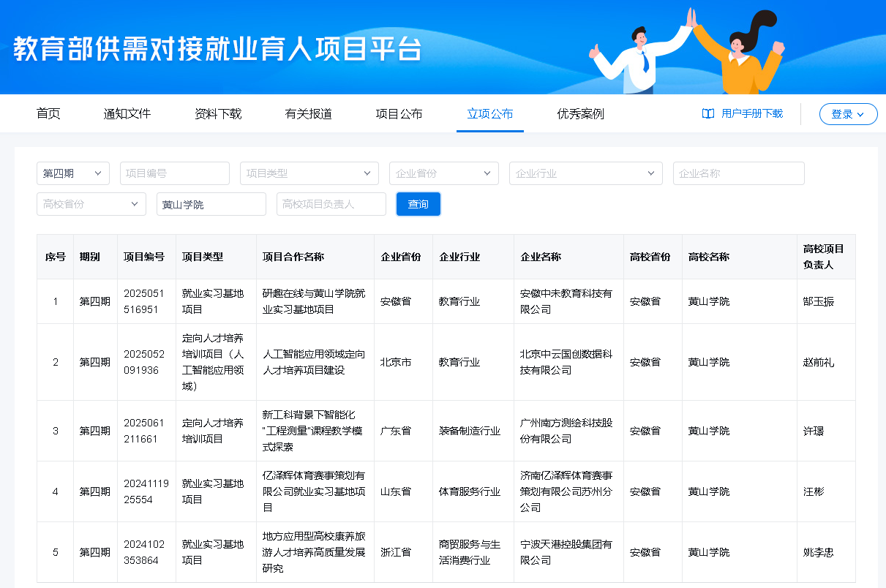The image size is (886, 588).
Task: Click 研趣在线与黄山学院就业实习基地项目 cell
Action: (314, 301)
